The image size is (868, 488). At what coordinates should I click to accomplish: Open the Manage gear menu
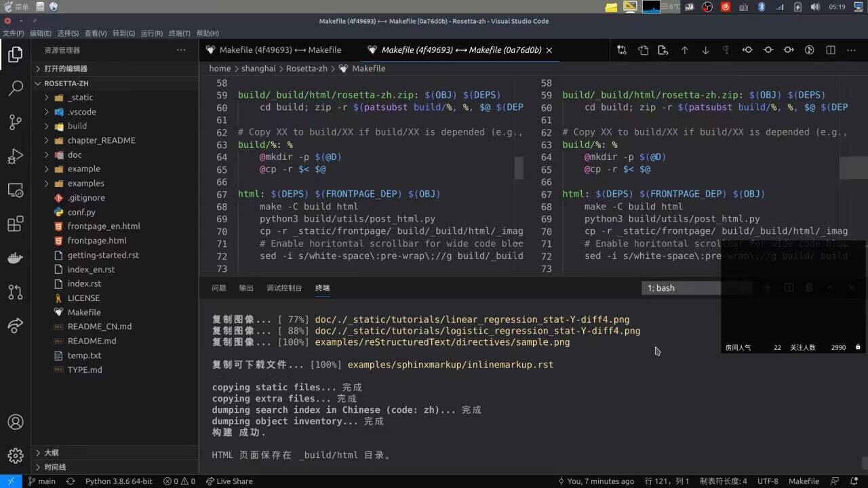pos(15,455)
